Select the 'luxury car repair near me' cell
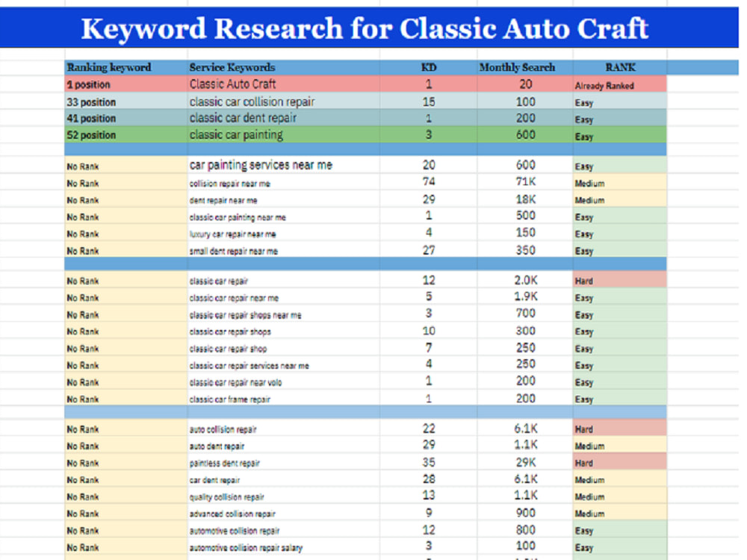Image resolution: width=747 pixels, height=560 pixels. [x=284, y=234]
